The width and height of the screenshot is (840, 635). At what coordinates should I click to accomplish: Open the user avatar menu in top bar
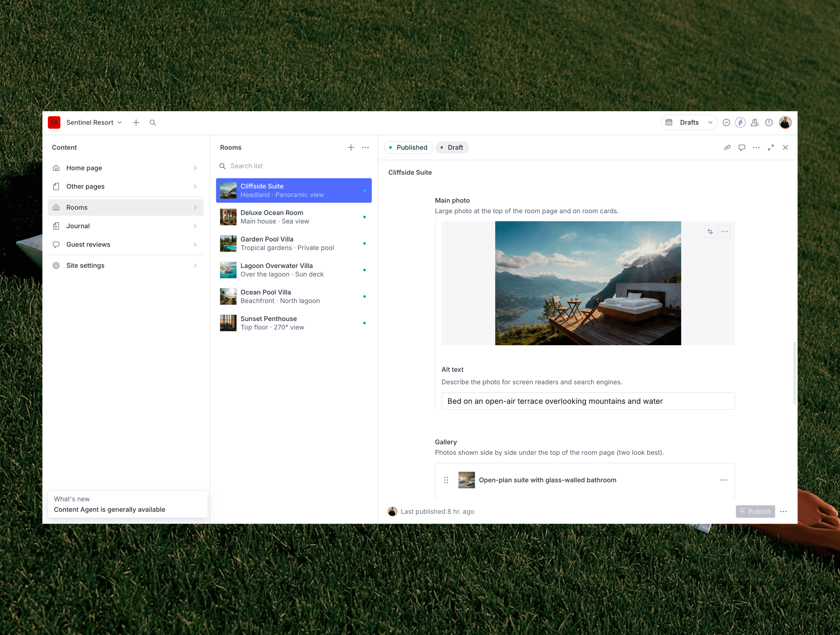coord(785,122)
